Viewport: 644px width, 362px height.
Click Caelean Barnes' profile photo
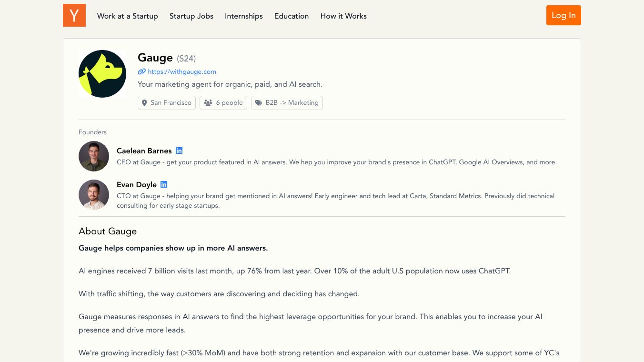pos(94,156)
